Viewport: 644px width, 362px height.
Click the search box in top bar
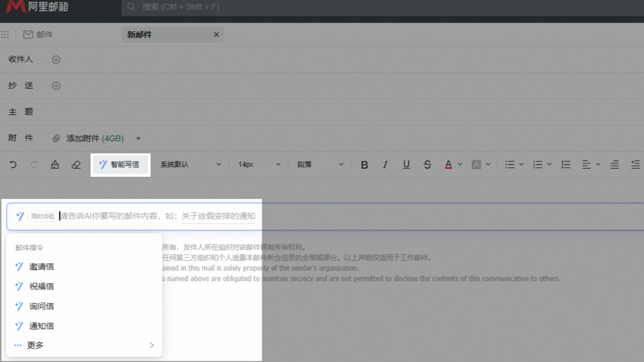(383, 7)
